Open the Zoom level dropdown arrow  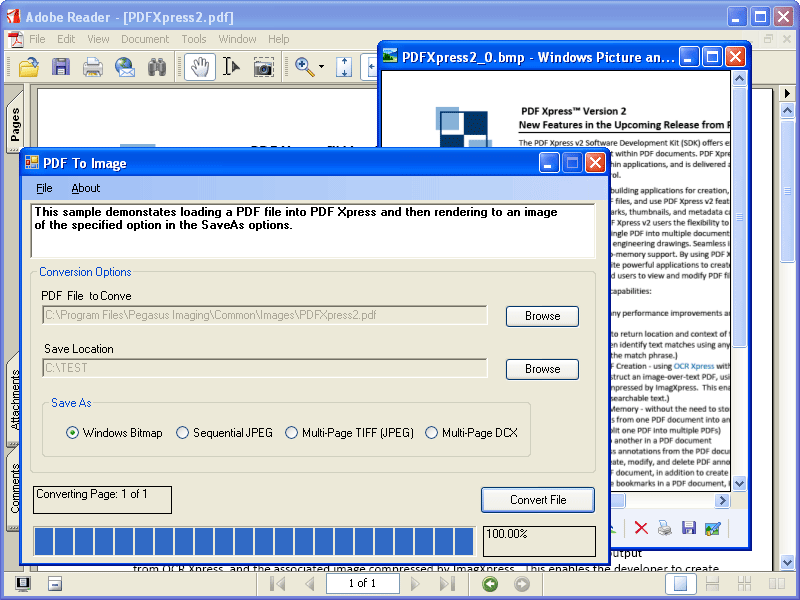321,66
